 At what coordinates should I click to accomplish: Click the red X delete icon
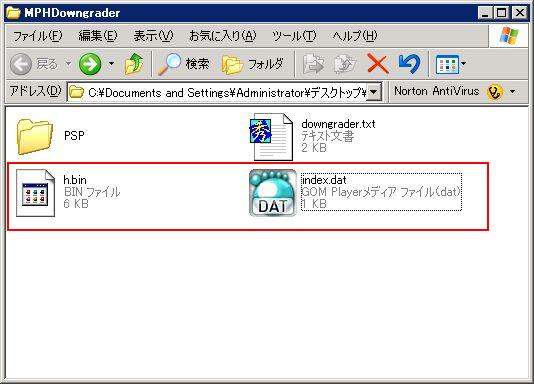[378, 64]
